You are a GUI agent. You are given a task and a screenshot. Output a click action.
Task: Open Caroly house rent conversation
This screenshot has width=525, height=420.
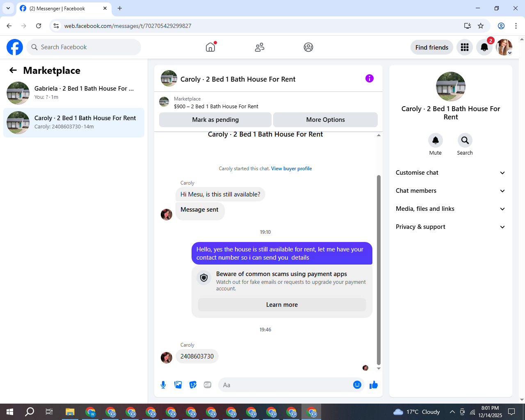point(74,123)
